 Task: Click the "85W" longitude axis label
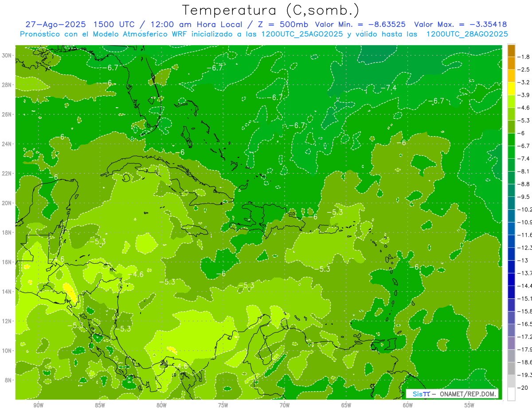click(x=100, y=405)
